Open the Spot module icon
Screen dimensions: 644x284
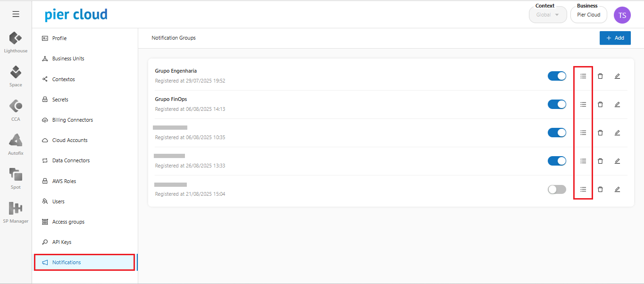tap(16, 175)
